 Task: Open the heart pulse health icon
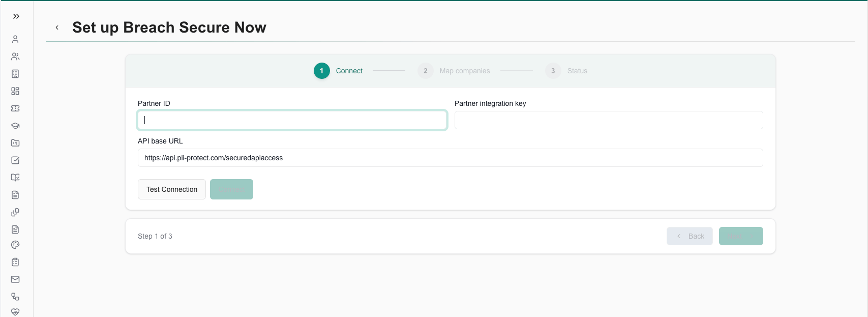coord(15,312)
